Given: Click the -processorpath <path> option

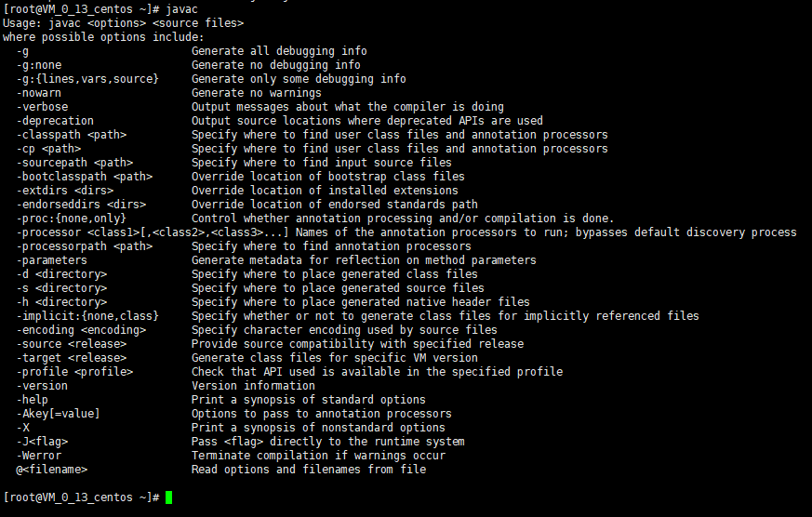Looking at the screenshot, I should point(85,246).
